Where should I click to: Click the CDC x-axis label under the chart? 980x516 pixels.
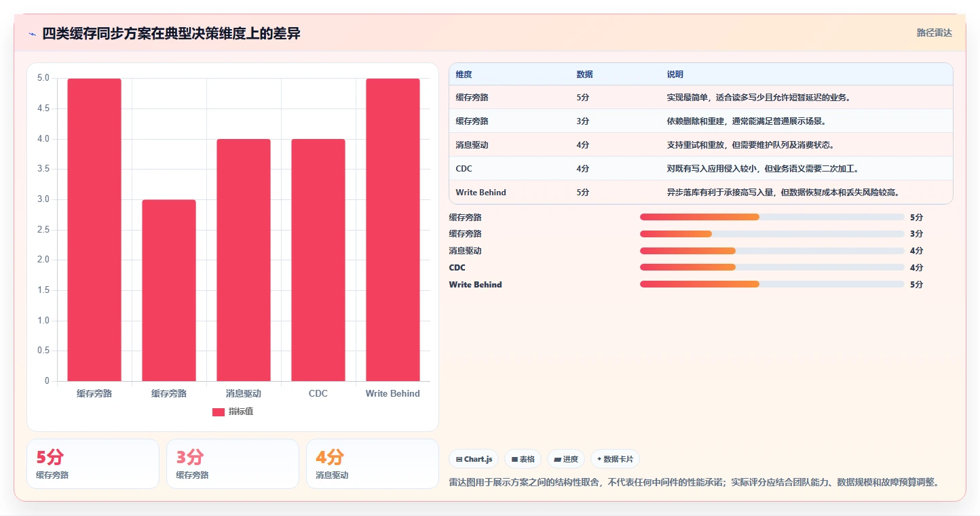point(318,393)
